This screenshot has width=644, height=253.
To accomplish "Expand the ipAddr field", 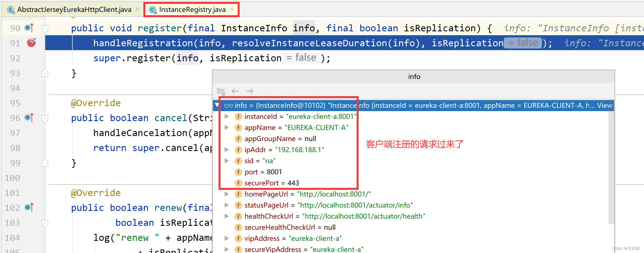I will (227, 150).
